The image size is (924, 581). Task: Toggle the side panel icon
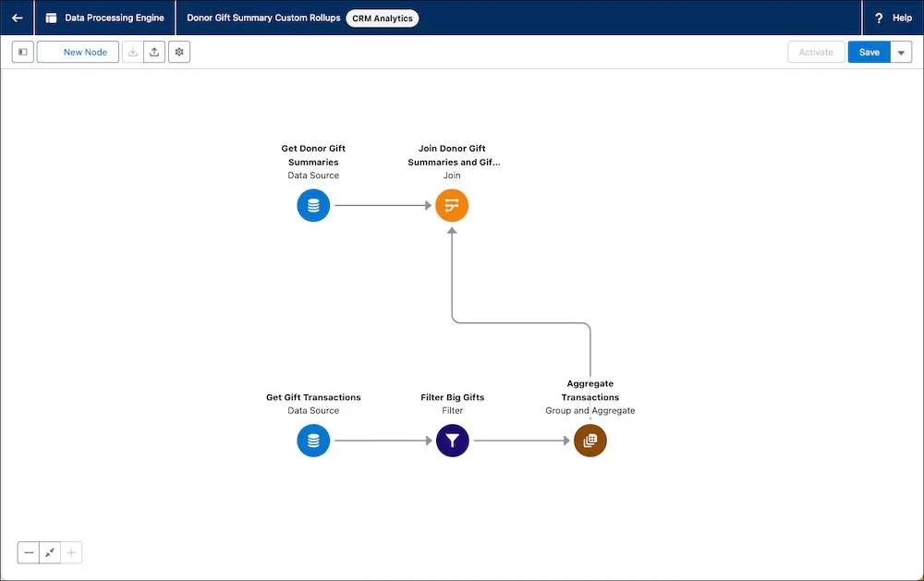(x=23, y=52)
